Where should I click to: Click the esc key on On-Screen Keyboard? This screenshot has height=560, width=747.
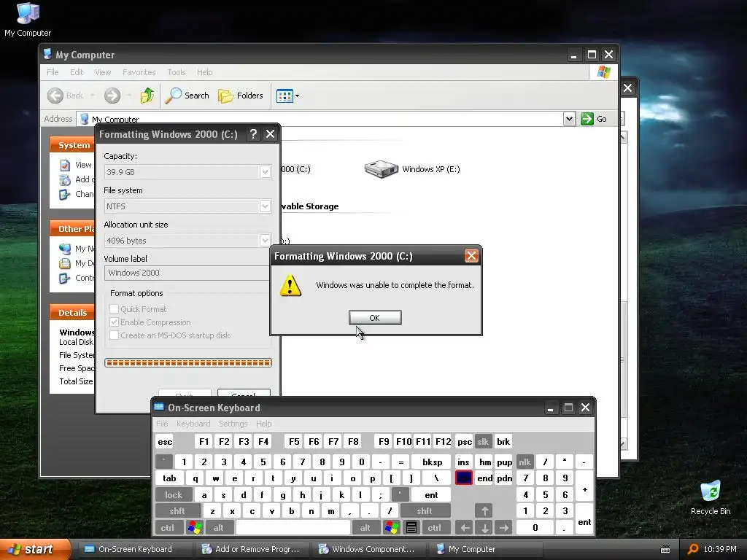[165, 442]
